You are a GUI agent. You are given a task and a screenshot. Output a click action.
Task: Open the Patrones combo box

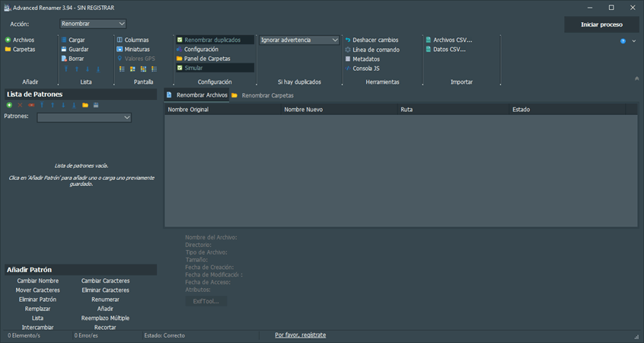[84, 117]
